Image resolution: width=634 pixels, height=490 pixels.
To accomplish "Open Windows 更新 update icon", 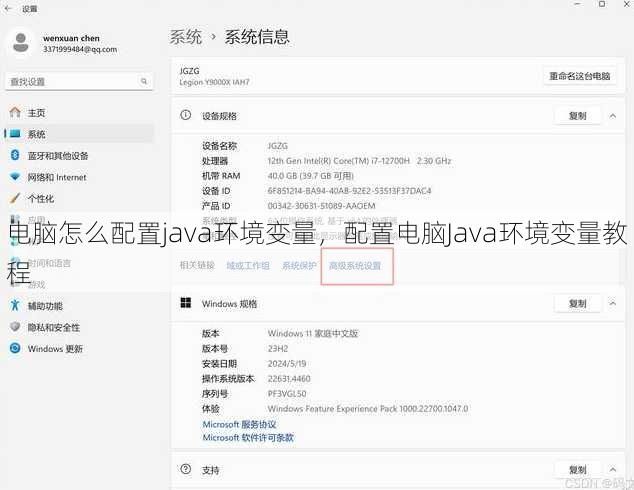I will click(x=15, y=348).
